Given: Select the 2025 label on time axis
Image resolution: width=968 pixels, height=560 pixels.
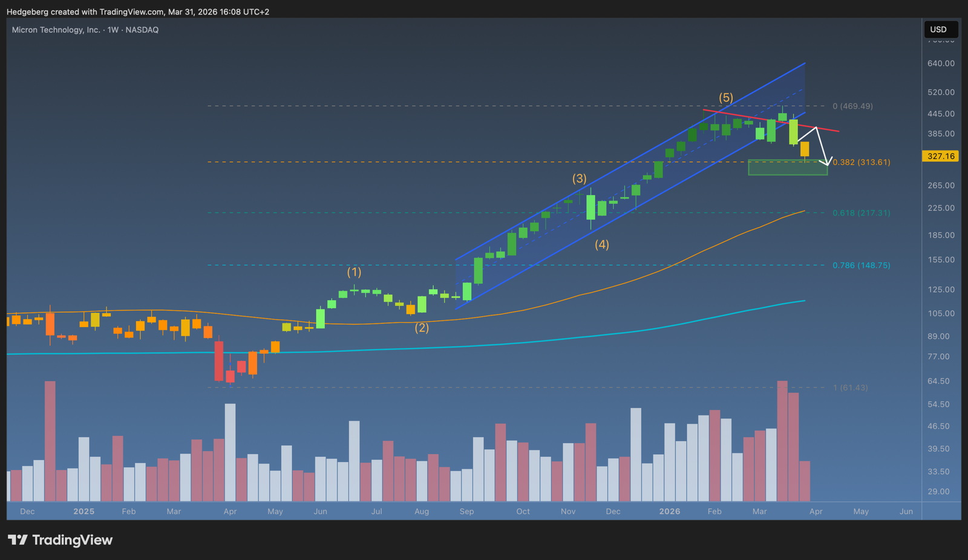Looking at the screenshot, I should pos(83,512).
